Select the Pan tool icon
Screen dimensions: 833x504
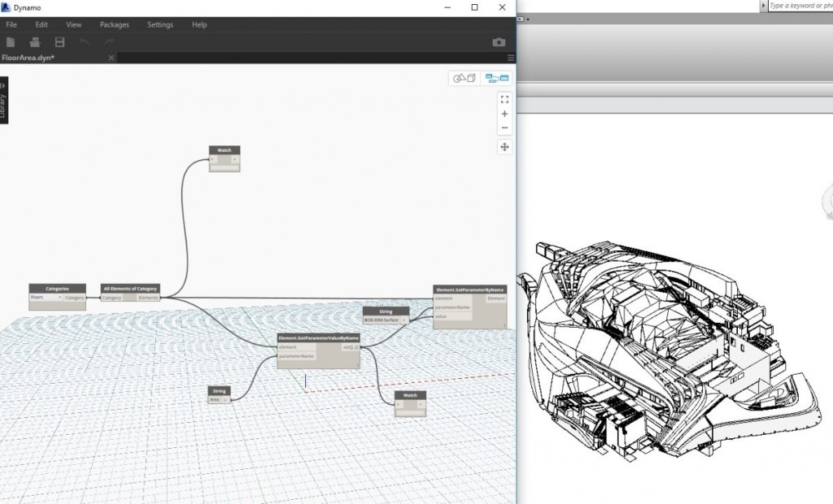[x=504, y=147]
